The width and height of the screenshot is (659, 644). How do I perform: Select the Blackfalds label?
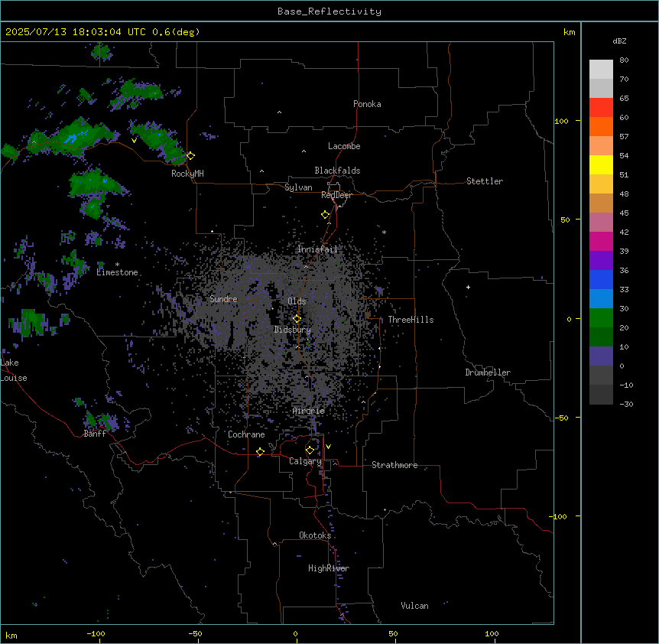337,171
